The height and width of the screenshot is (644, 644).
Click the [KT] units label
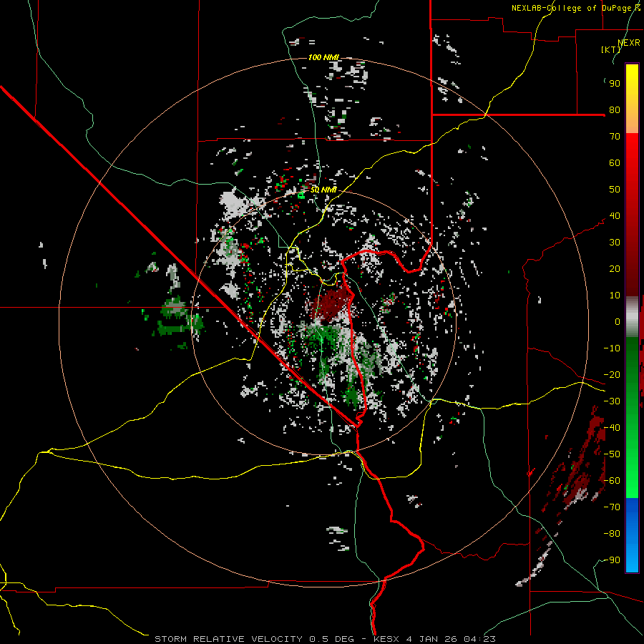click(610, 49)
